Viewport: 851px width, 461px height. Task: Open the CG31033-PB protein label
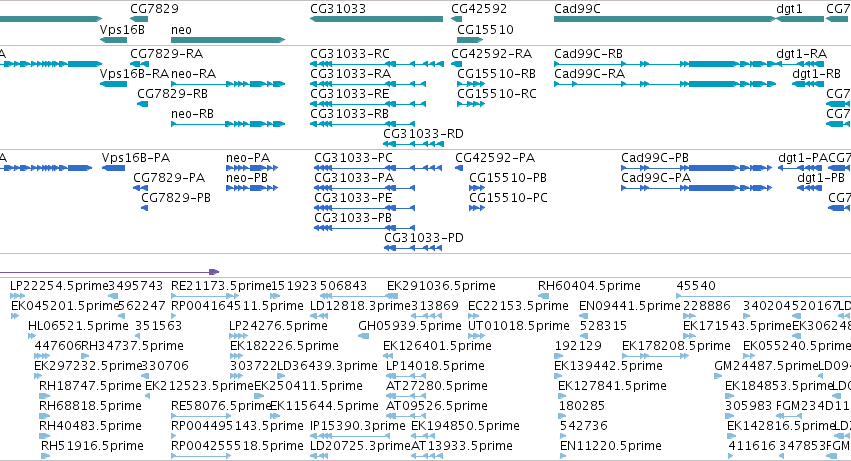(x=353, y=218)
